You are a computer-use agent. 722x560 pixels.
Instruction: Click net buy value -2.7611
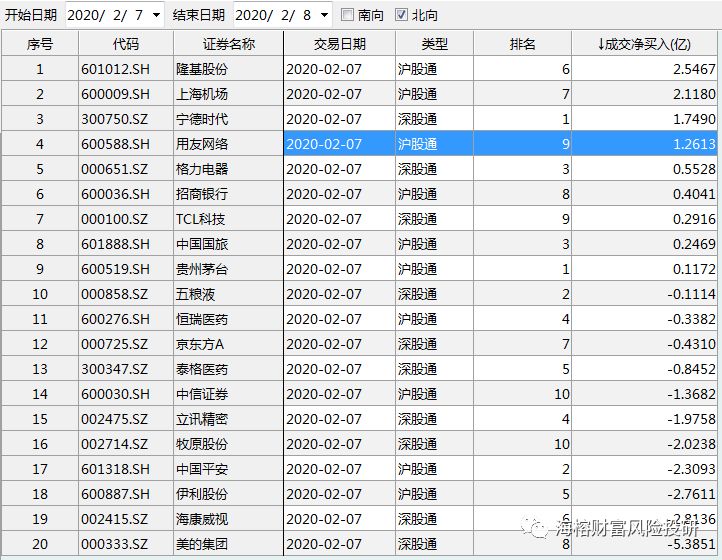point(644,494)
